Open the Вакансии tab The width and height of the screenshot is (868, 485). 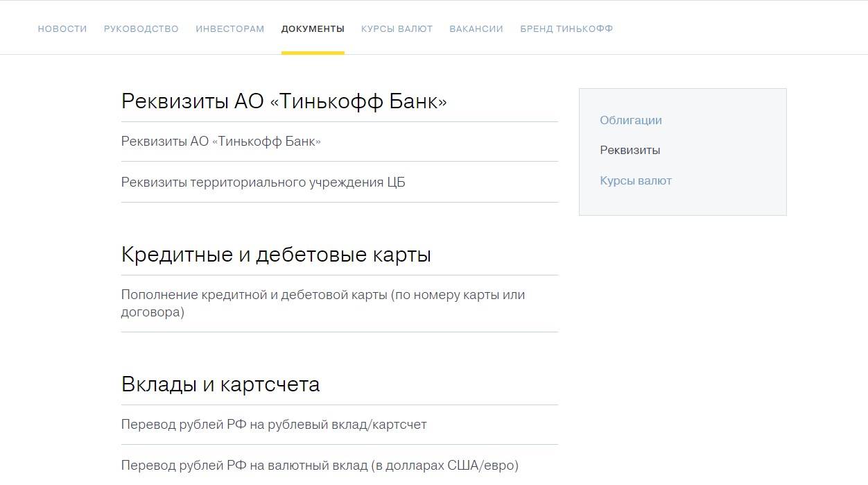pos(476,29)
